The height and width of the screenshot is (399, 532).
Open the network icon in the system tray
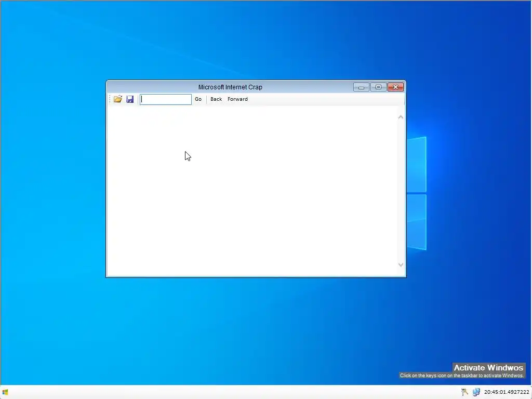[x=476, y=392]
